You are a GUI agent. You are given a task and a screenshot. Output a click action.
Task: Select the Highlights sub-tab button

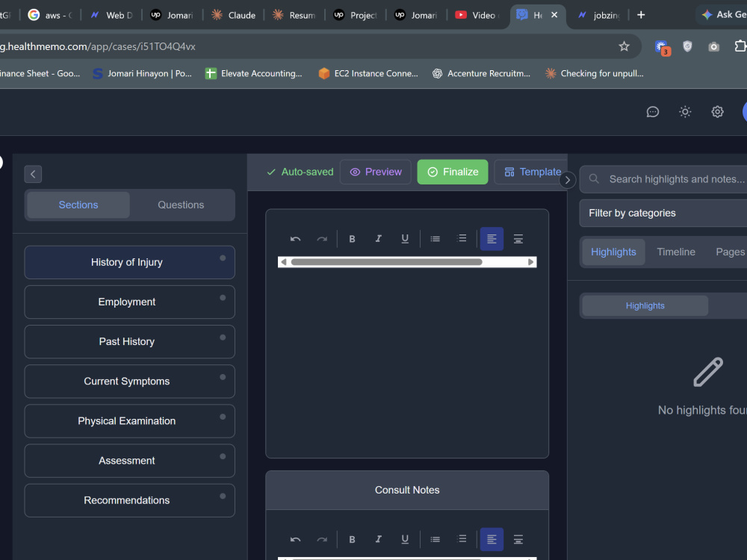pyautogui.click(x=645, y=305)
